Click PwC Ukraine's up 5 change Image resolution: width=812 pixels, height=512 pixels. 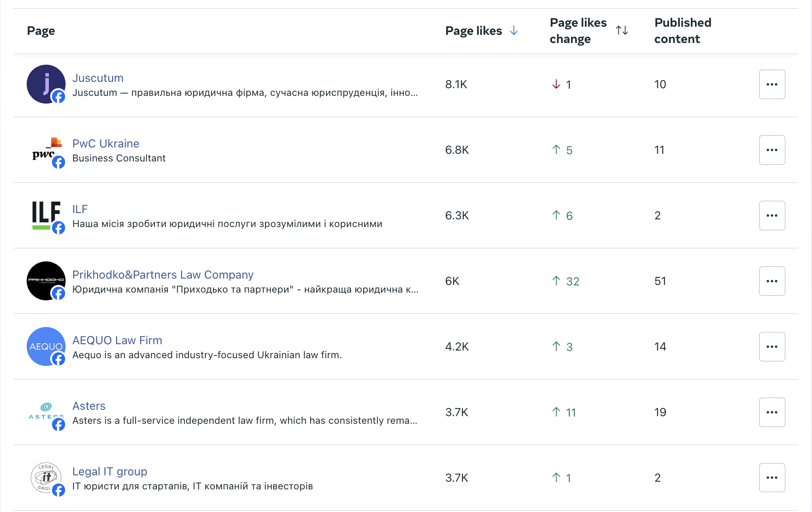(562, 150)
